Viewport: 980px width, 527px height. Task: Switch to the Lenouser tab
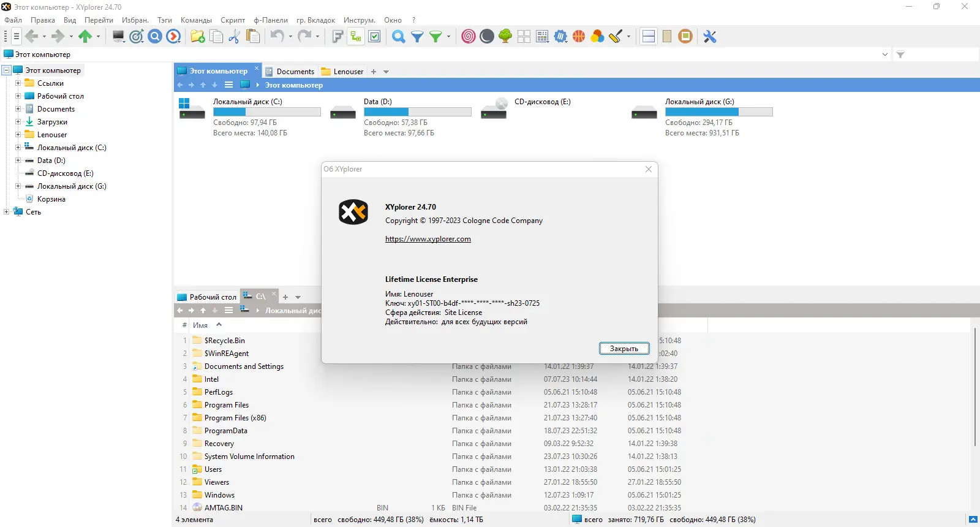click(x=342, y=72)
